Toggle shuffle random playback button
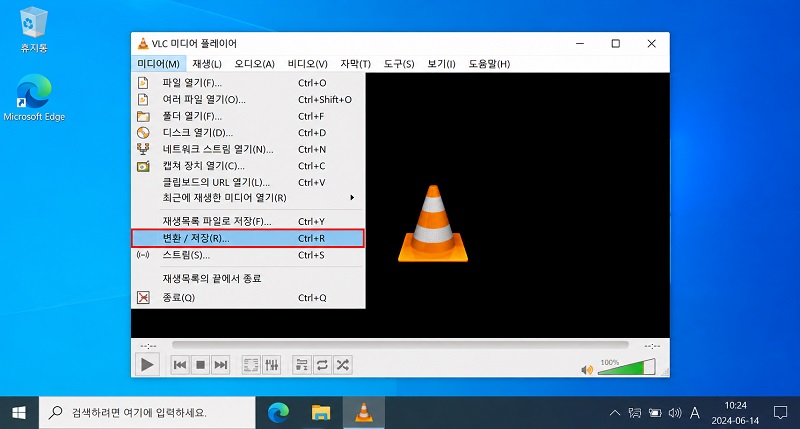Image resolution: width=800 pixels, height=429 pixels. tap(342, 365)
